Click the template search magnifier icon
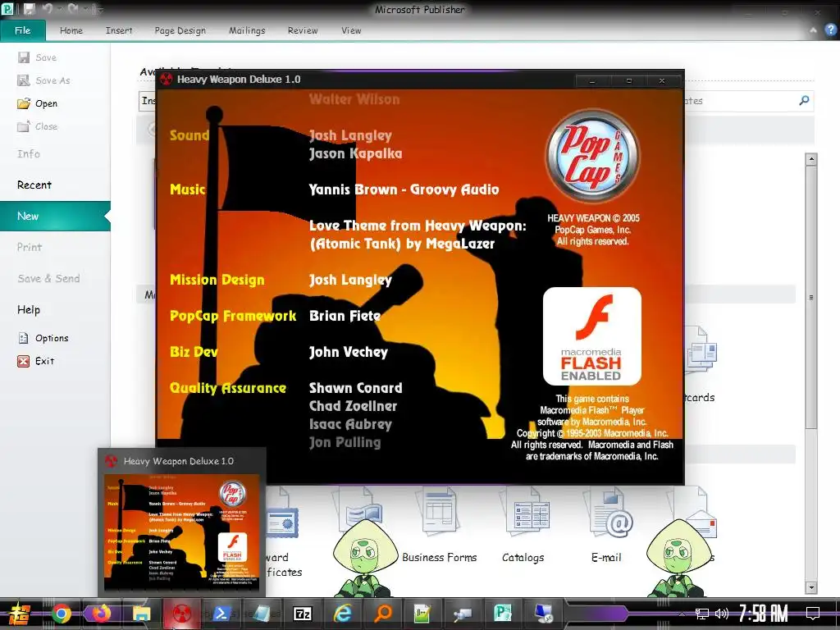Viewport: 840px width, 630px height. pos(804,100)
